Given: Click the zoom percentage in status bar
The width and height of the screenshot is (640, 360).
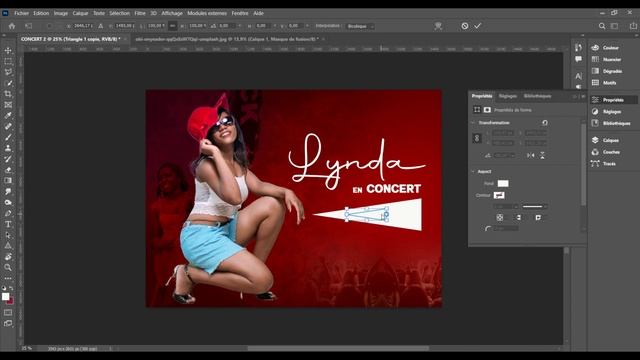Looking at the screenshot, I should (x=27, y=349).
